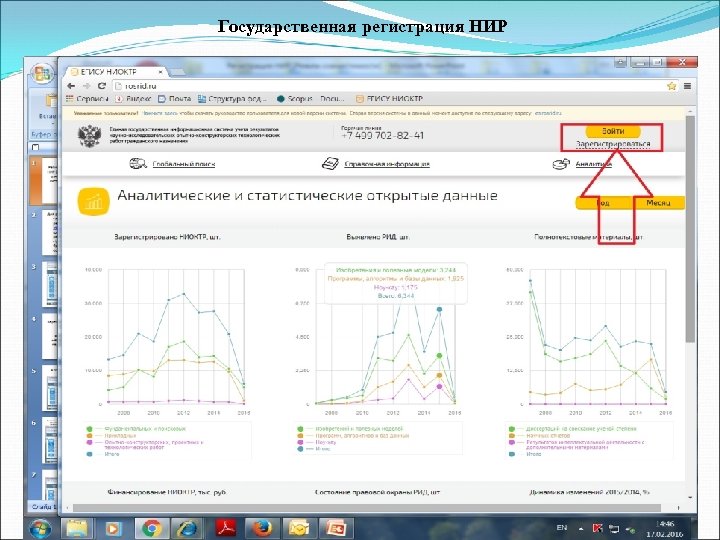
Task: Open the Chrome menu hamburger icon
Action: [687, 86]
